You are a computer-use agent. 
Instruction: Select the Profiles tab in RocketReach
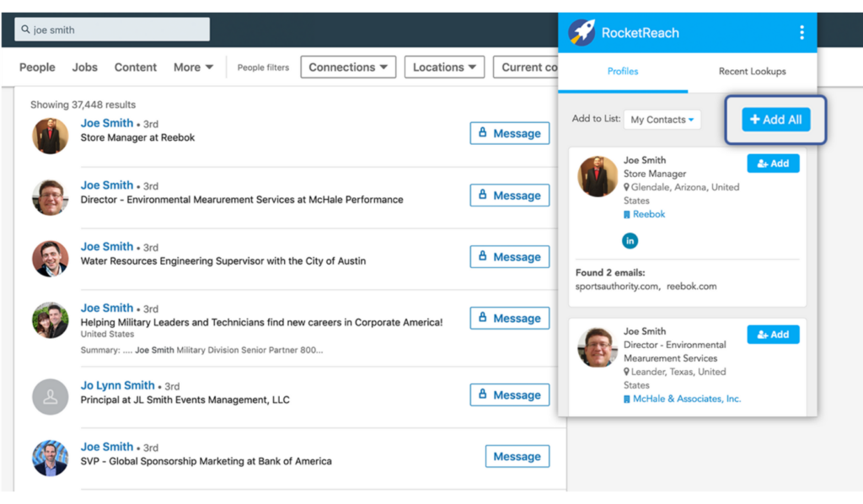coord(623,72)
